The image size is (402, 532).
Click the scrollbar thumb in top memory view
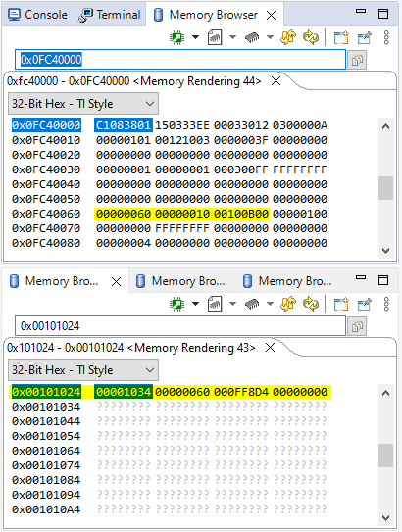tap(385, 188)
